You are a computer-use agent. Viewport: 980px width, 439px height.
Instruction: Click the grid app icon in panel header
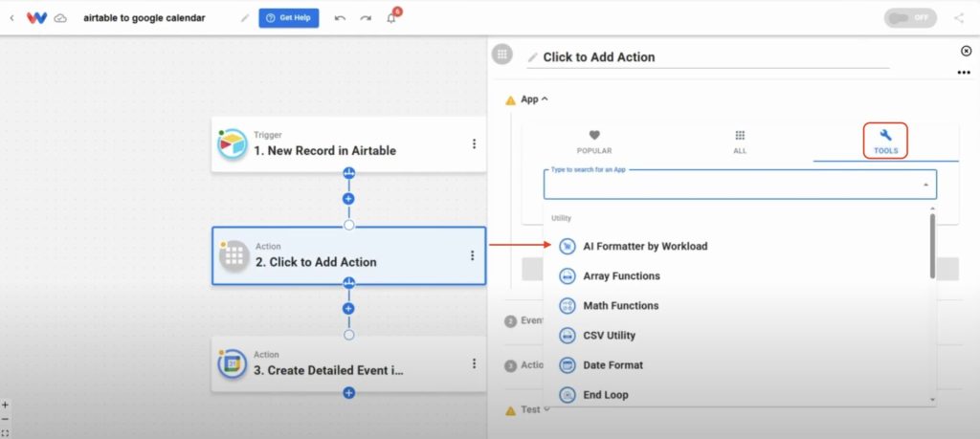tap(501, 55)
